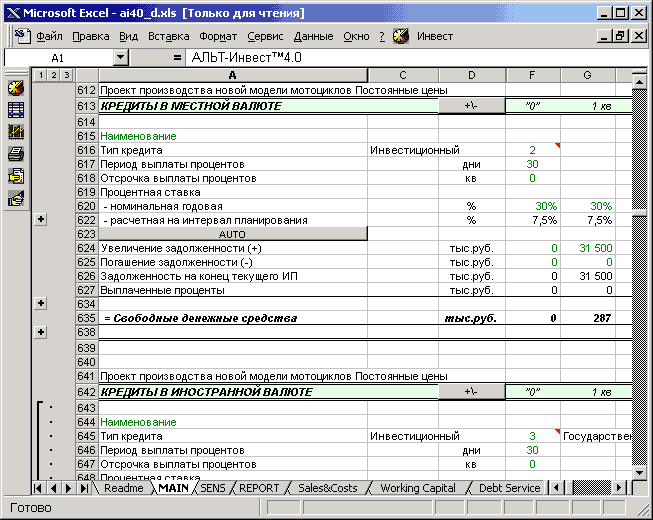Show outline level 3
Viewport: 653px width, 520px height.
[x=66, y=75]
